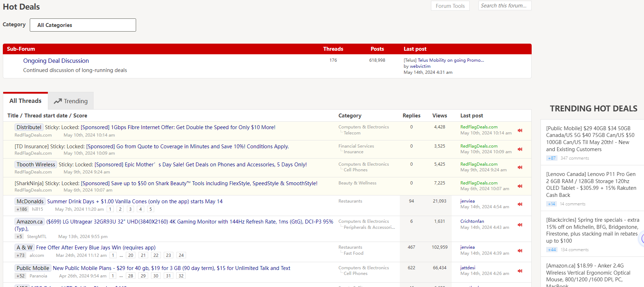Screen dimensions: 644x287
Task: Open the Peripherals & Accessories subcategory
Action: point(369,227)
